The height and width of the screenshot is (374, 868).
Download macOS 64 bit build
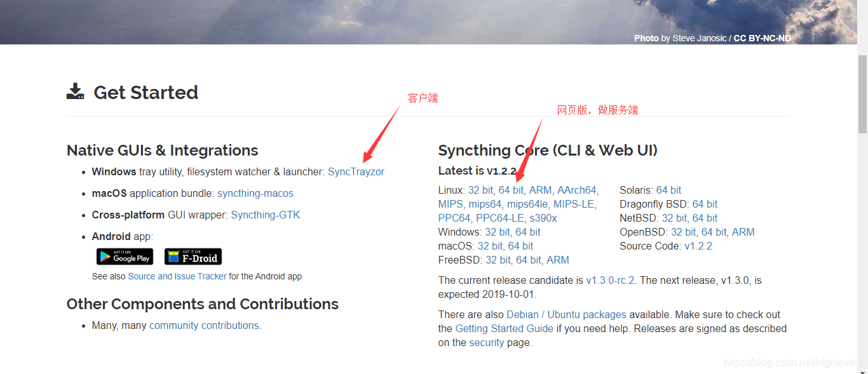[520, 246]
